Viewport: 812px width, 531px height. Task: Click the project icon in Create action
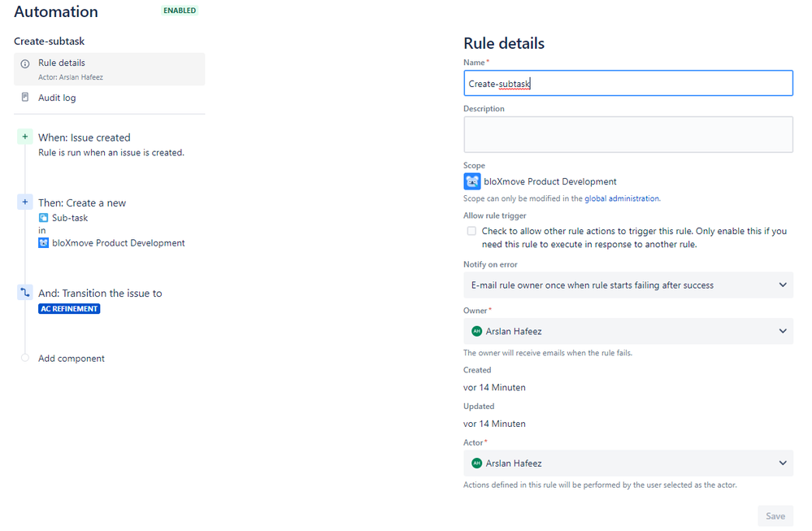[x=44, y=242]
